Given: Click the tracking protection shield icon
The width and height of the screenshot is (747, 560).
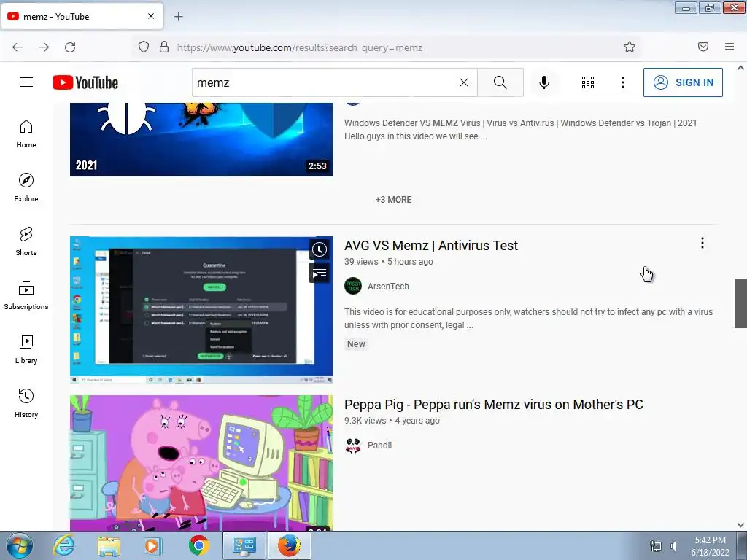Looking at the screenshot, I should pos(144,47).
